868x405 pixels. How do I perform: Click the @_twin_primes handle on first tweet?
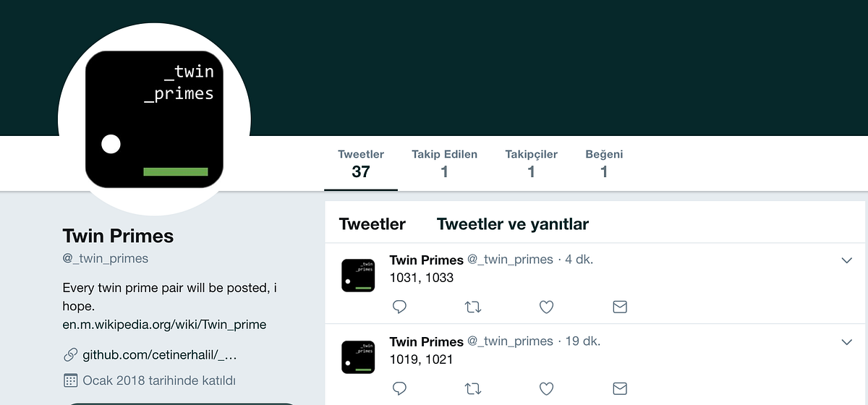[x=510, y=260]
